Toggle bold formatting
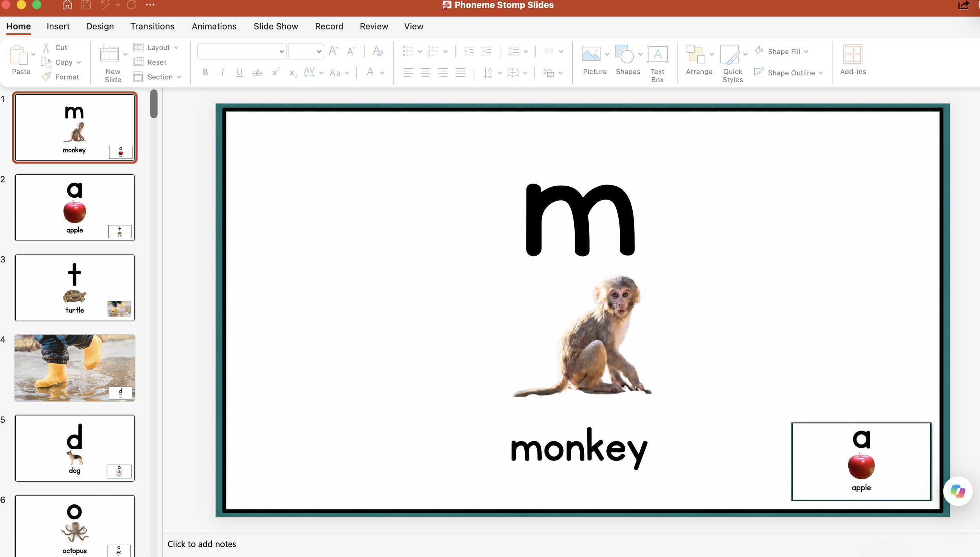 (x=205, y=73)
